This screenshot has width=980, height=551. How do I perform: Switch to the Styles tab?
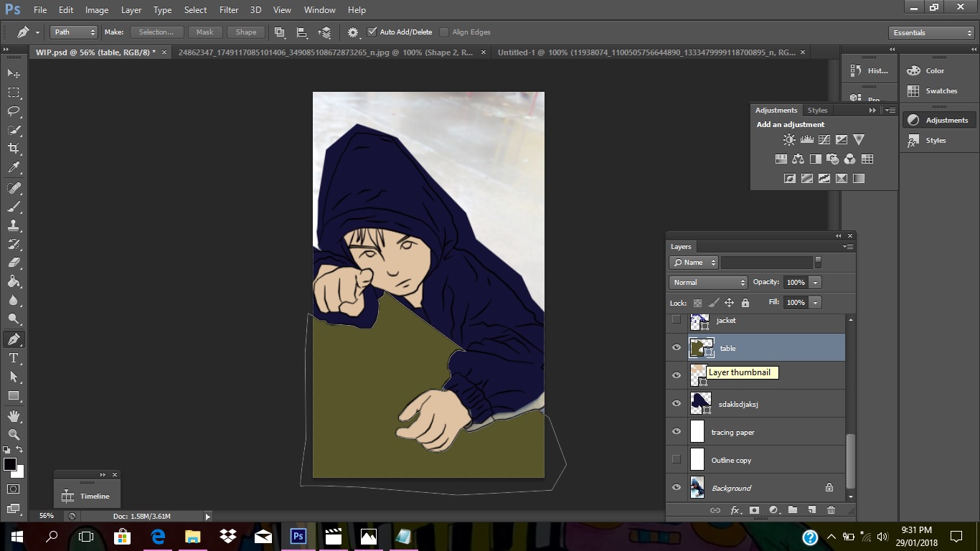(817, 110)
